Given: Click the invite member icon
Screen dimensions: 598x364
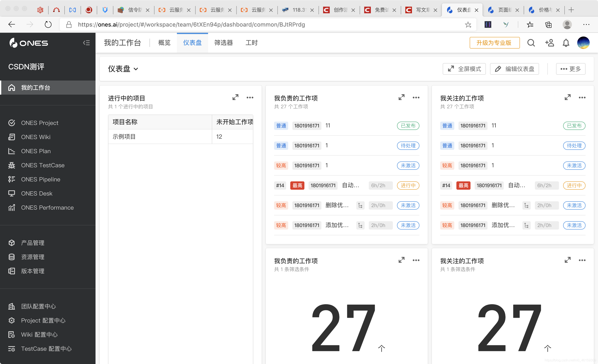Looking at the screenshot, I should pos(549,43).
